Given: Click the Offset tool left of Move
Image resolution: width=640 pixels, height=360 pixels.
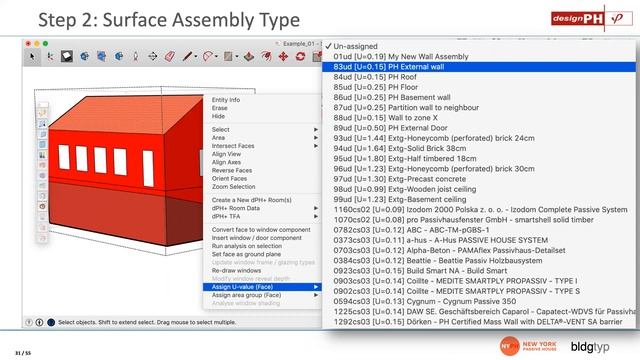Looking at the screenshot, I should (x=266, y=56).
